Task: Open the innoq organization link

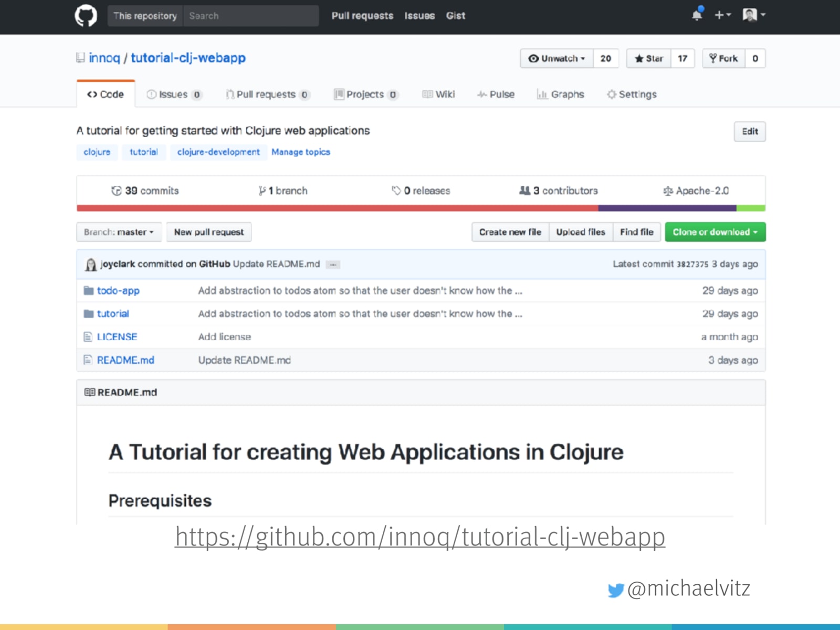Action: [x=104, y=58]
